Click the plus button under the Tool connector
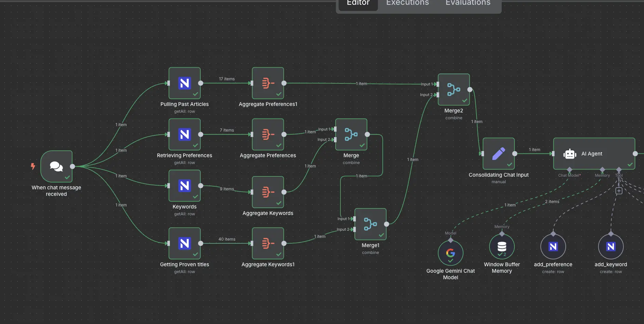 pyautogui.click(x=619, y=191)
